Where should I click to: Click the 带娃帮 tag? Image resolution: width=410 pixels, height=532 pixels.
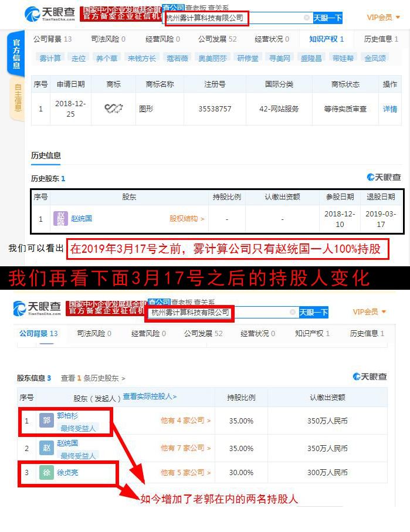click(343, 58)
